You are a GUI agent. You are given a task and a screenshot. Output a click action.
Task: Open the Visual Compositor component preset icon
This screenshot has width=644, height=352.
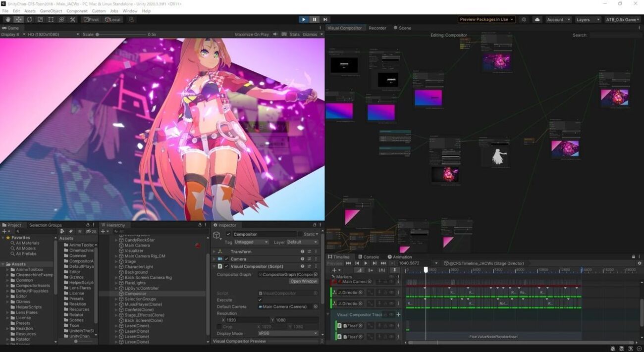point(309,266)
